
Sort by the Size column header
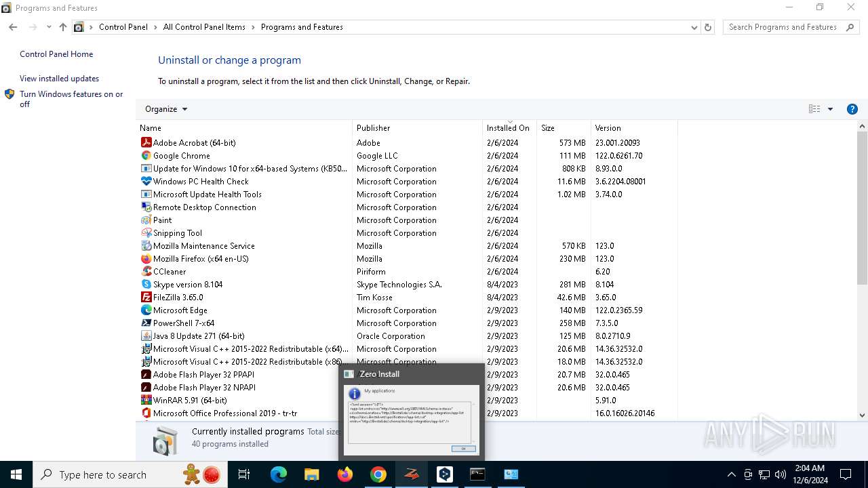tap(564, 127)
